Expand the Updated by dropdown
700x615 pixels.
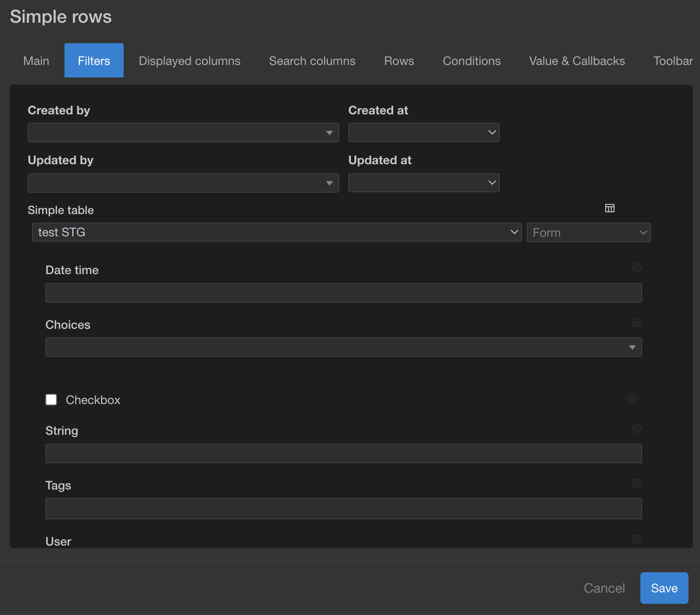tap(183, 183)
